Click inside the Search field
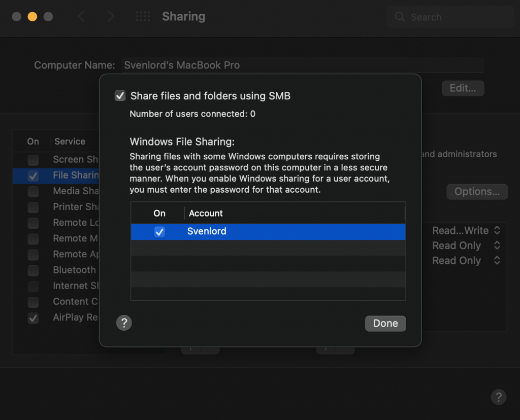 click(449, 17)
